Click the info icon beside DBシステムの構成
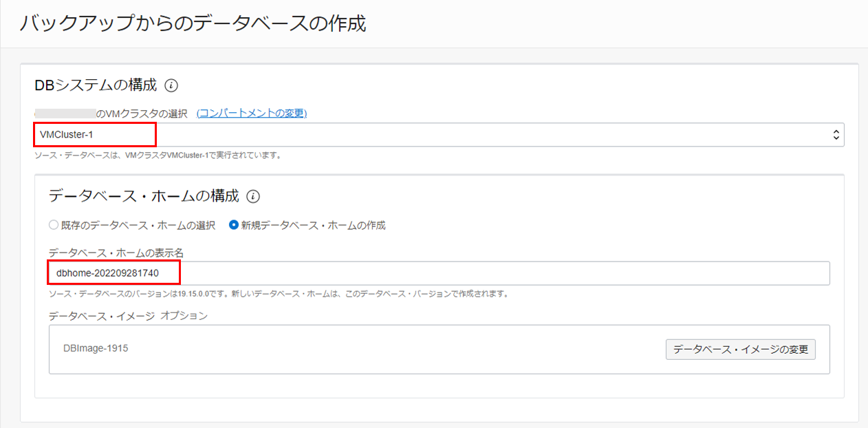Screen dimensions: 868x428 172,86
